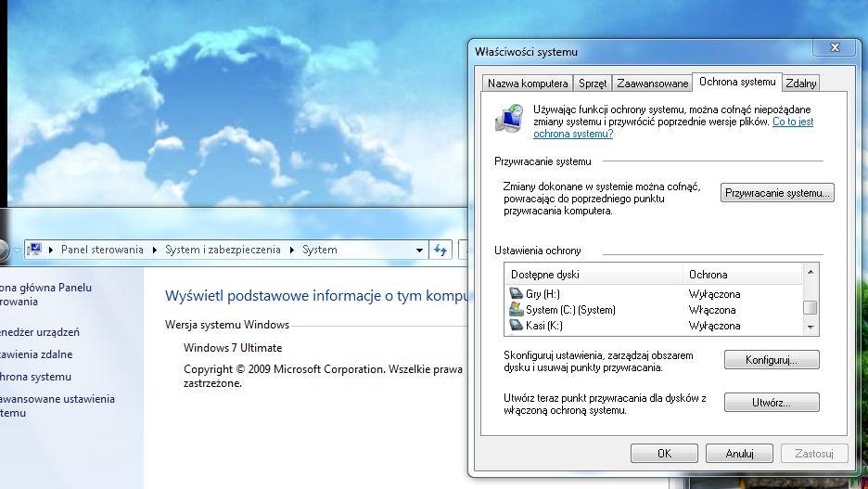Click 'Windows 7 Ultimate' text
The image size is (868, 489).
(x=233, y=348)
